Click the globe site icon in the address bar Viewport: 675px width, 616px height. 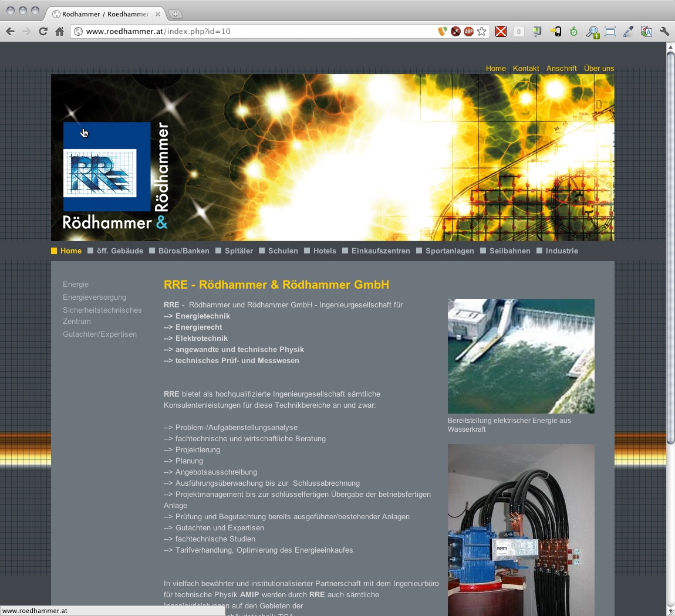pos(78,32)
